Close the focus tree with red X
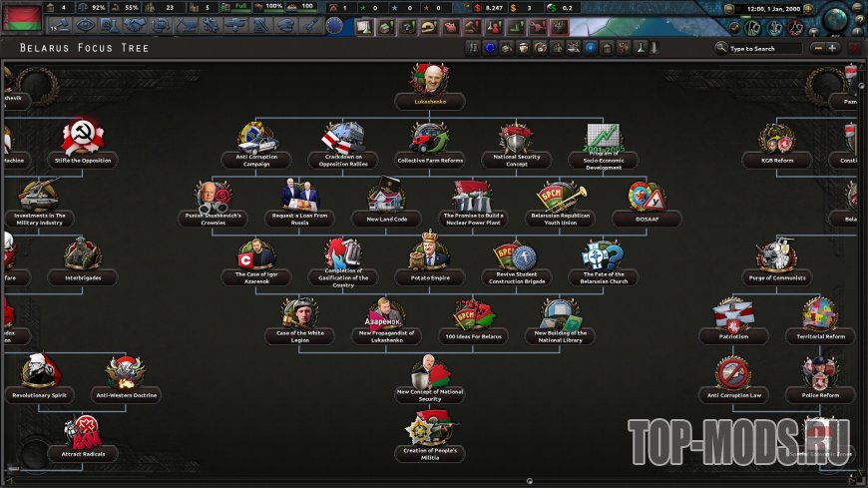868x488 pixels. 854,48
